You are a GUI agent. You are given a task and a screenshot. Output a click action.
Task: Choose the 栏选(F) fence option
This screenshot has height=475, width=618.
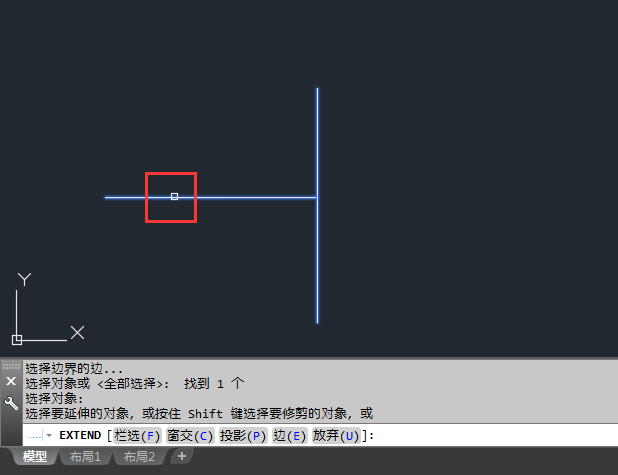pyautogui.click(x=137, y=436)
